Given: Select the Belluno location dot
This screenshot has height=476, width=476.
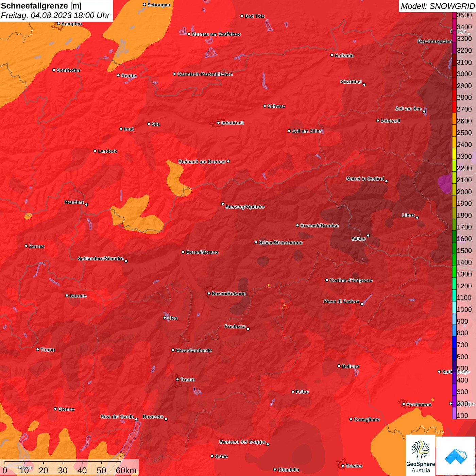Looking at the screenshot, I should point(339,366).
